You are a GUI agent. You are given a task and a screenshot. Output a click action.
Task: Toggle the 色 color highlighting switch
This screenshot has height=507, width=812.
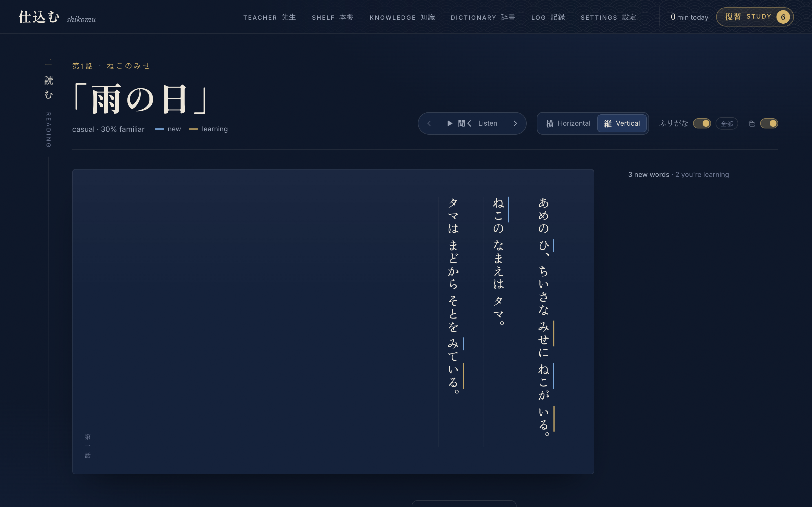click(x=769, y=123)
